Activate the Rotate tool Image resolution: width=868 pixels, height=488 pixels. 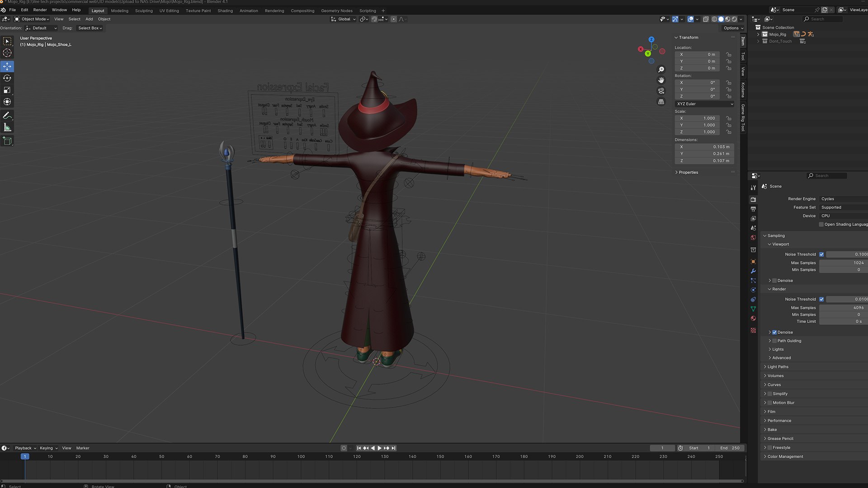point(7,78)
